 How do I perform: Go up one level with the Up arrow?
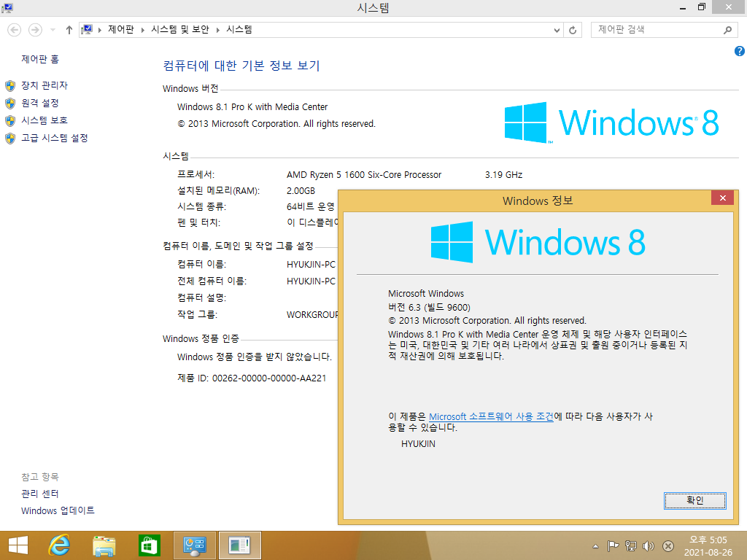coord(69,30)
